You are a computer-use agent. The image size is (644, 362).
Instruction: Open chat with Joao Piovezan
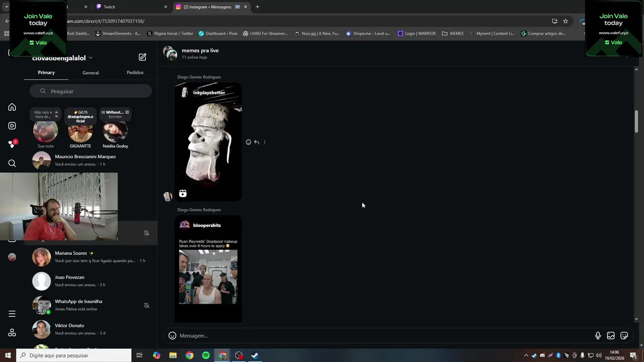(91, 281)
